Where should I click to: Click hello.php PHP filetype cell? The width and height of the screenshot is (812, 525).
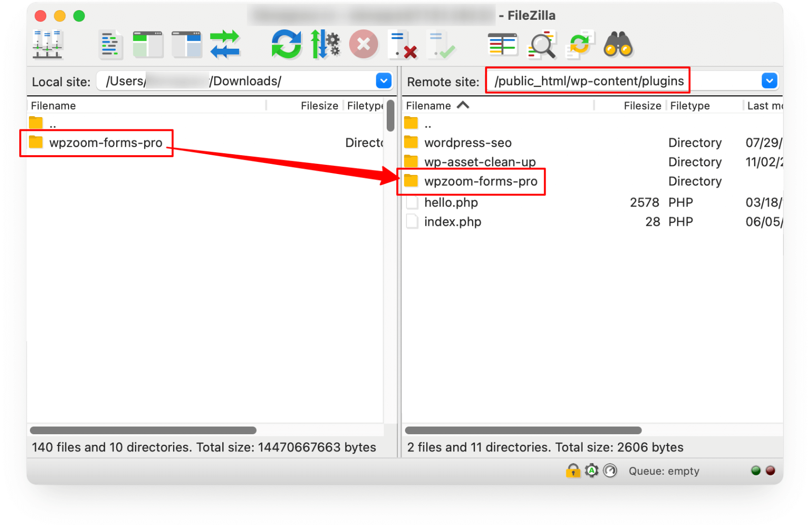(x=681, y=202)
